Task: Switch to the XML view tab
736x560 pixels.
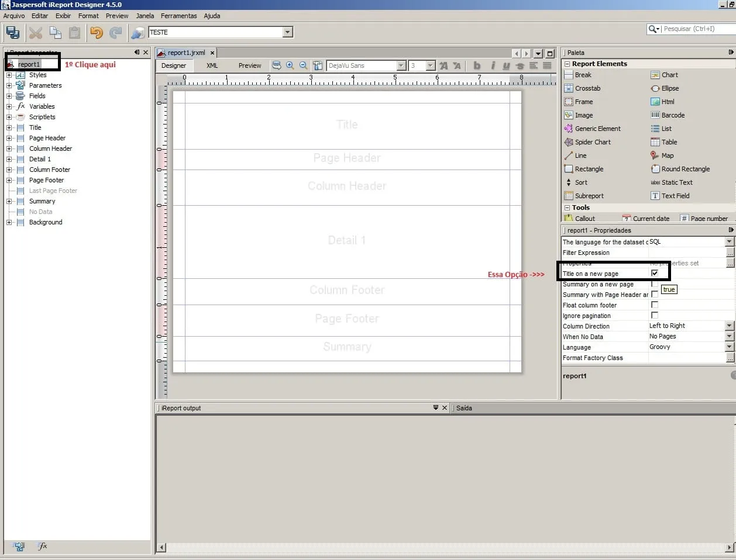Action: (x=212, y=65)
